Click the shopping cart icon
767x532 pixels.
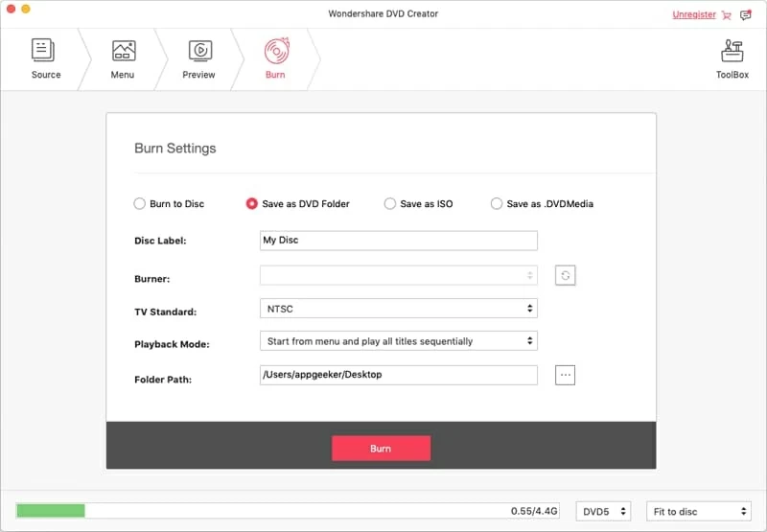tap(726, 15)
